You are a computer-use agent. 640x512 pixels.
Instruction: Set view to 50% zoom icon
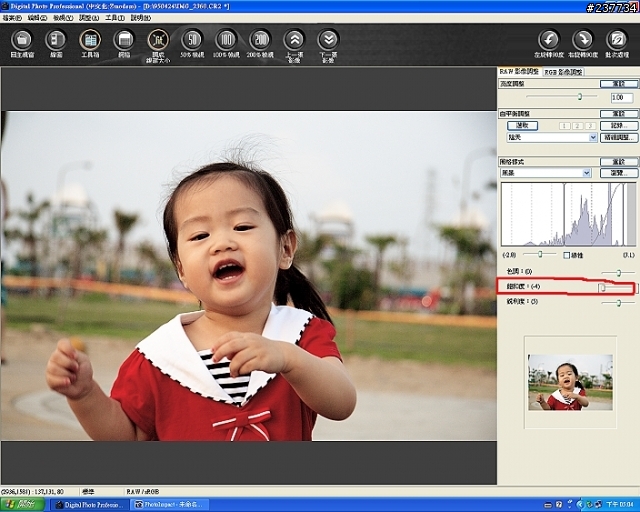192,40
